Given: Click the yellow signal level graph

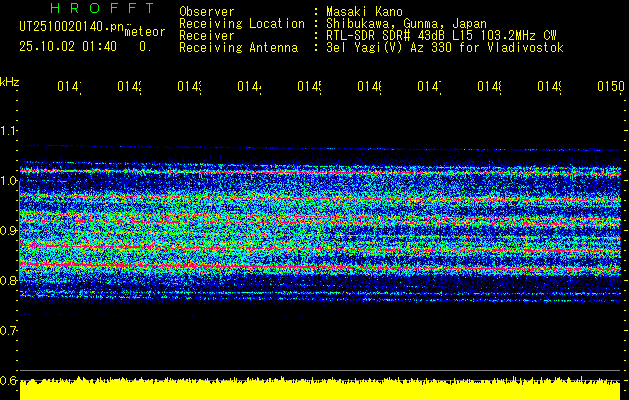Looking at the screenshot, I should [x=320, y=388].
